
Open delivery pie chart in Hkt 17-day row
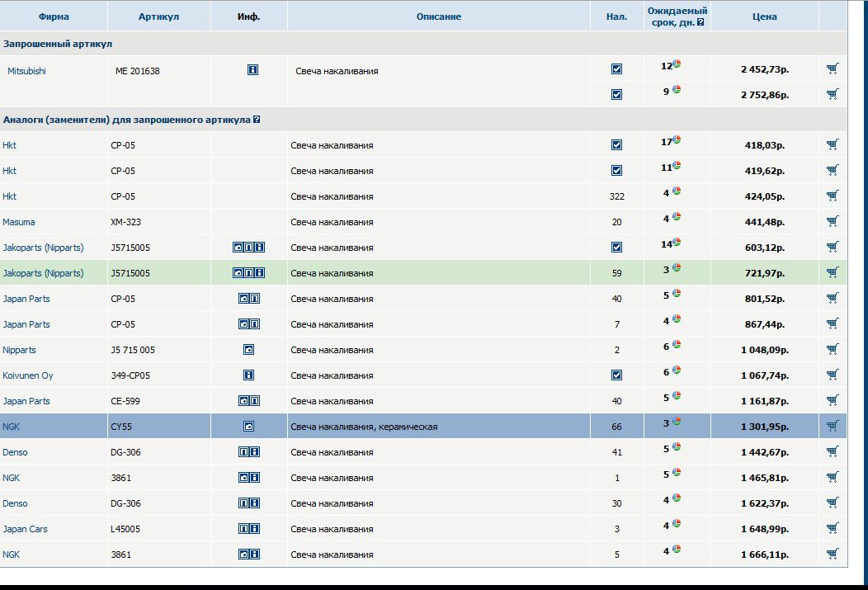pos(677,140)
